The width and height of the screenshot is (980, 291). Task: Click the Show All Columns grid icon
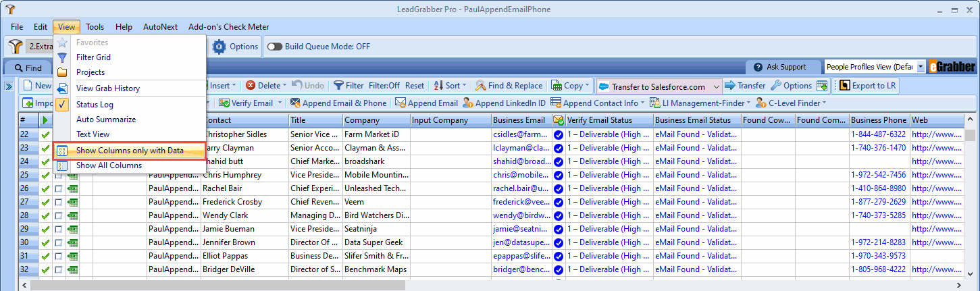click(62, 165)
